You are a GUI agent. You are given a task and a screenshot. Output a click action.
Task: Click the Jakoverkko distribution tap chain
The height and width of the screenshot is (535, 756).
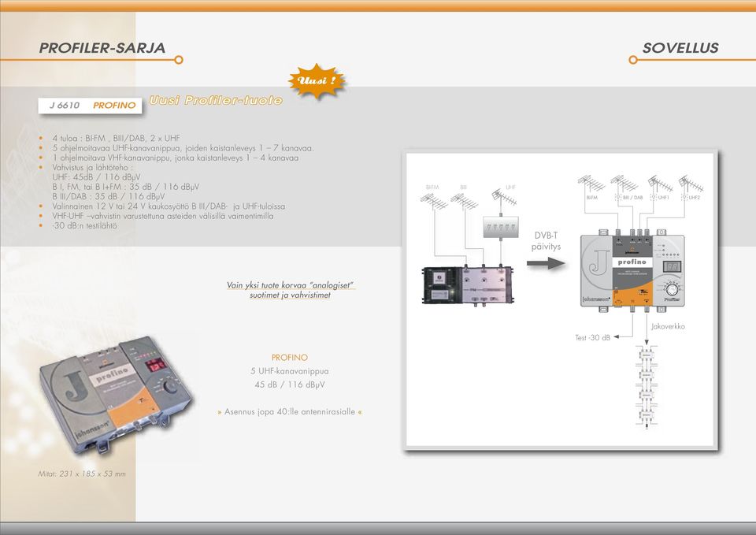[646, 387]
